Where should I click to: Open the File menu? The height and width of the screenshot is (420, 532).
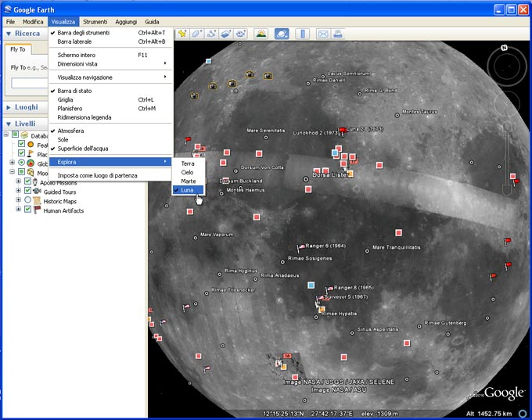[x=10, y=22]
